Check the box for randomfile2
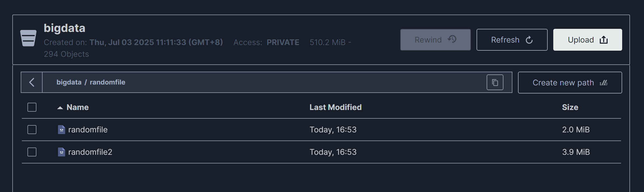 click(32, 152)
